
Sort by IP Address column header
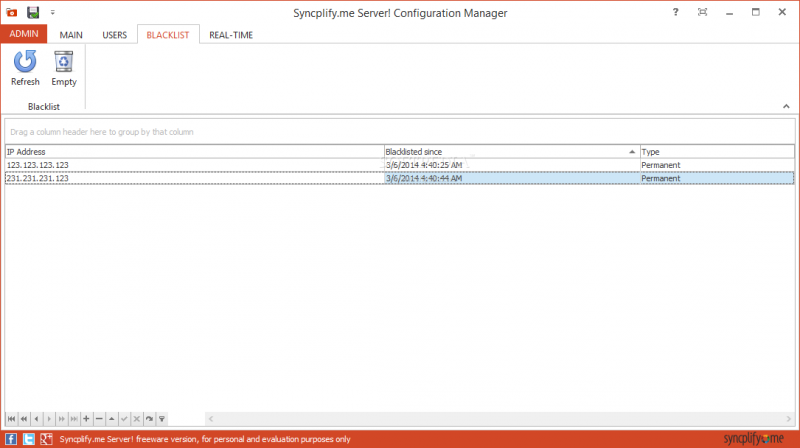(194, 152)
